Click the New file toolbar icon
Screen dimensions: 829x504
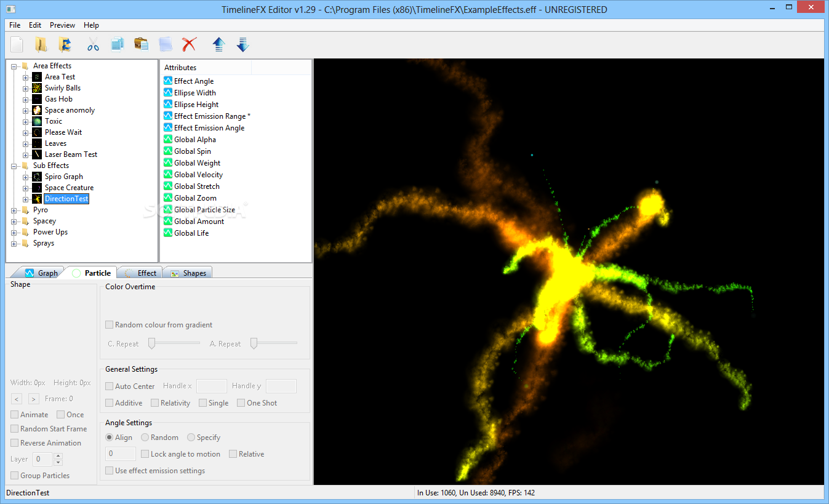(x=17, y=44)
